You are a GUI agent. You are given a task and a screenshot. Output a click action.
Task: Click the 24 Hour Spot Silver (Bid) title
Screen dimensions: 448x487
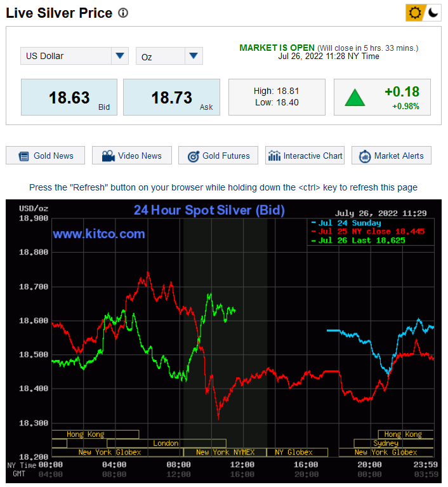coord(209,210)
